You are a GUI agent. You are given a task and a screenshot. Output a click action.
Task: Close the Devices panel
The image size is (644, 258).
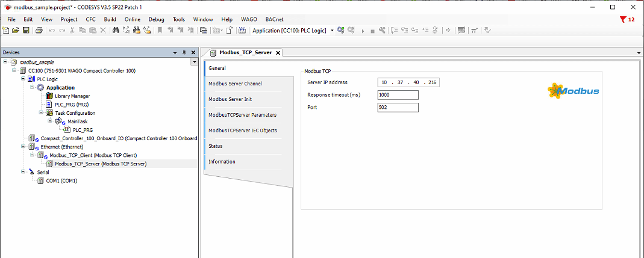tap(193, 52)
